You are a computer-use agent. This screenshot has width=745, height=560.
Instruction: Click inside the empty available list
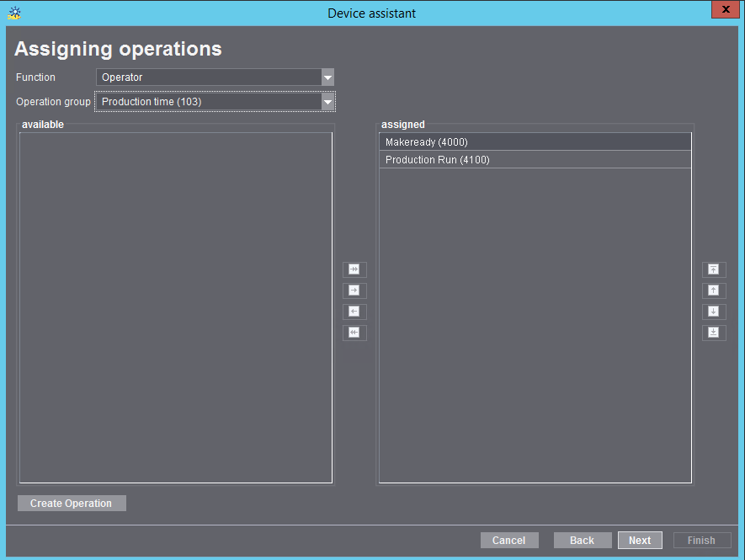[175, 303]
